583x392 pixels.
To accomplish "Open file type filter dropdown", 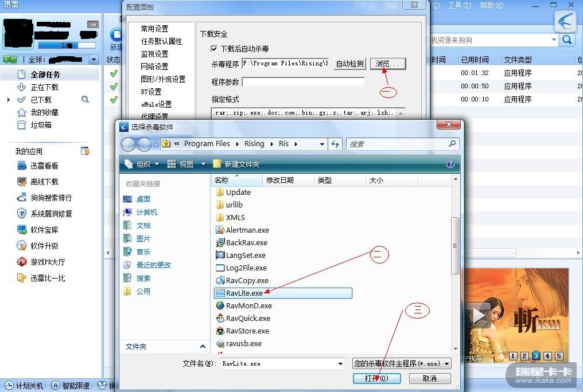I will pos(446,364).
